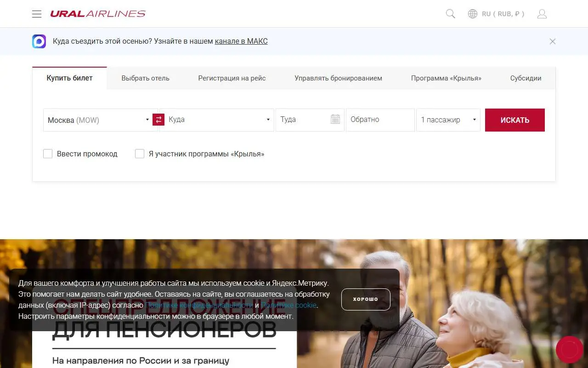Open the user profile icon
588x368 pixels.
[542, 14]
